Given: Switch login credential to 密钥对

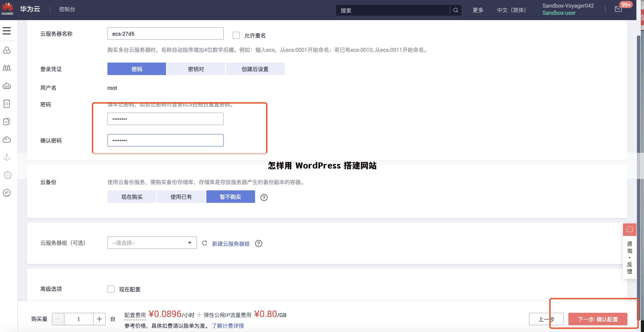Looking at the screenshot, I should 196,69.
